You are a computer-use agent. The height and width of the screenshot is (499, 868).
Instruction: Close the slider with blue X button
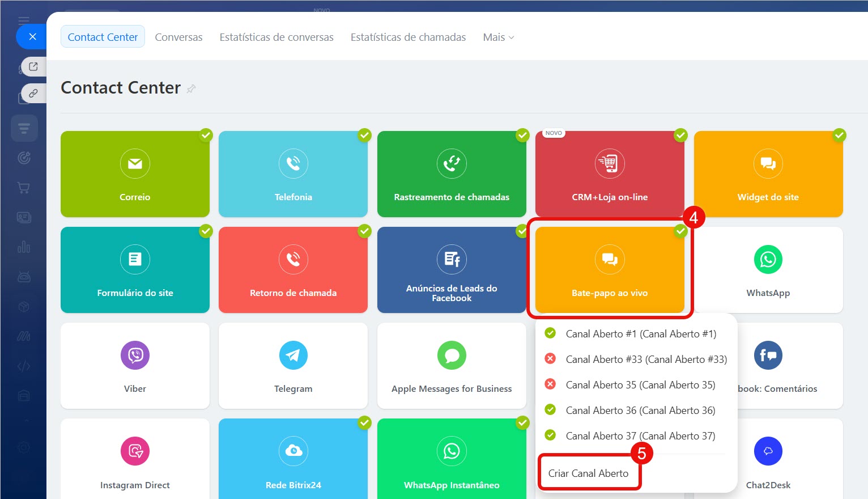click(32, 37)
